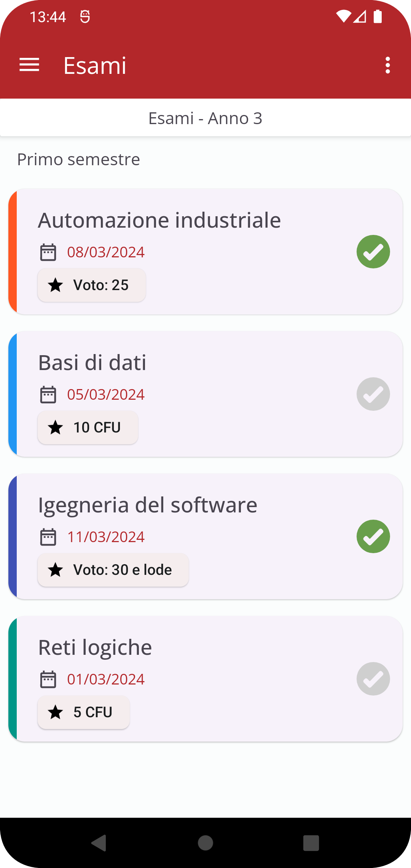Select the 11/03/2024 exam date

[106, 537]
